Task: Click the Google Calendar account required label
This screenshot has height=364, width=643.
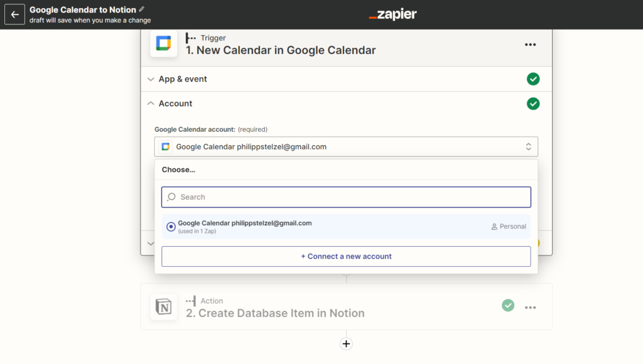Action: pos(211,129)
